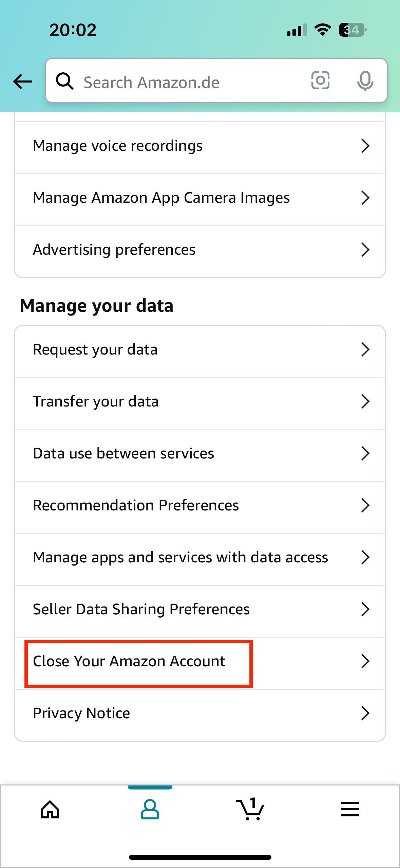Start voice search with the microphone icon
This screenshot has width=400, height=868.
point(365,81)
